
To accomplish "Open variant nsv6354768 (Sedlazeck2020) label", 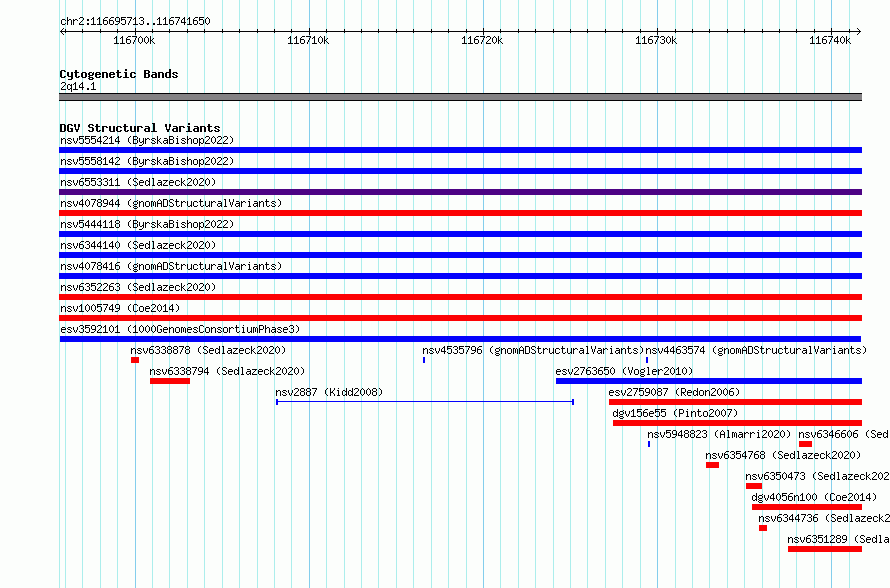I will (x=783, y=455).
